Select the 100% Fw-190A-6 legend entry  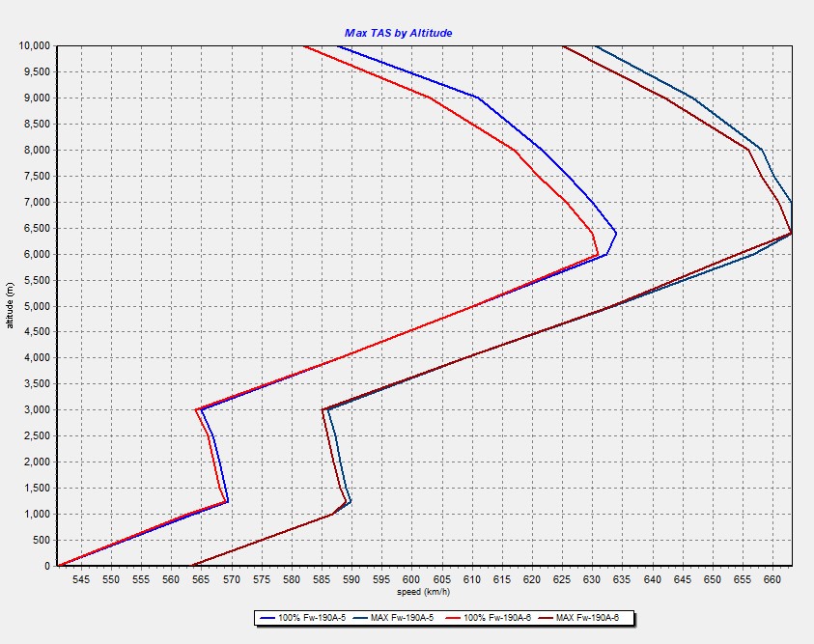pos(488,618)
